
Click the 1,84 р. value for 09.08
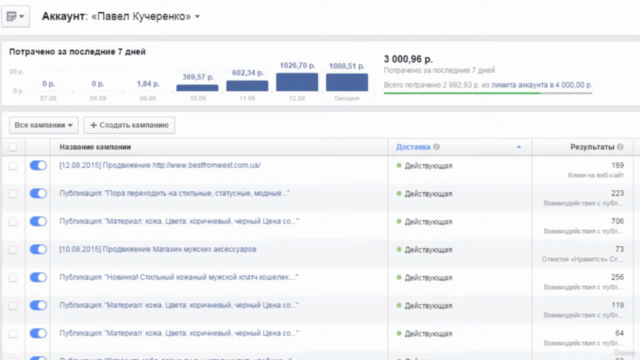click(x=148, y=84)
